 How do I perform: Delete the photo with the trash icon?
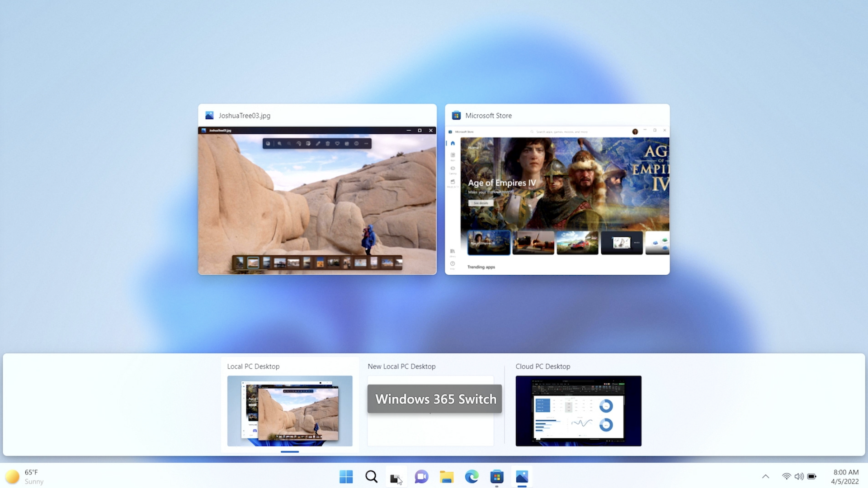click(x=328, y=144)
